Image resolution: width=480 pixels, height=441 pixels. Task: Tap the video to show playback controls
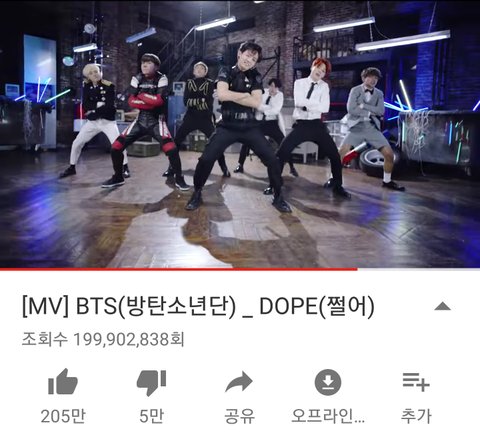tap(240, 133)
